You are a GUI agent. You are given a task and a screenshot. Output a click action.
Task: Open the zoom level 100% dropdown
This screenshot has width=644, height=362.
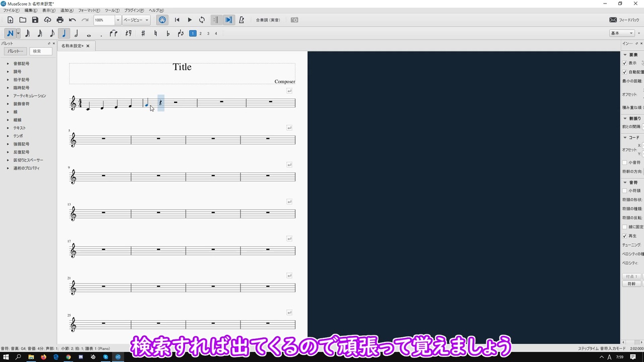click(118, 20)
